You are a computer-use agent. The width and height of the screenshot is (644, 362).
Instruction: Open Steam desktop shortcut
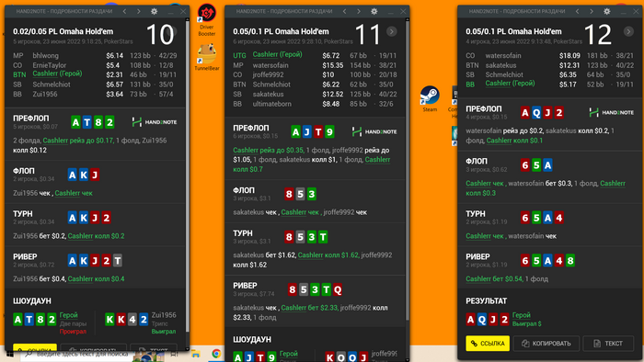pyautogui.click(x=430, y=99)
